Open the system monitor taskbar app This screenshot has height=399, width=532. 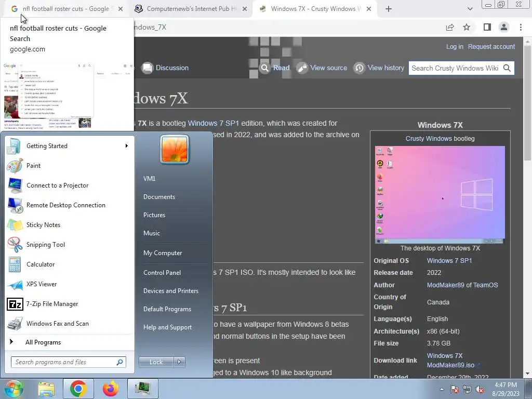[142, 389]
